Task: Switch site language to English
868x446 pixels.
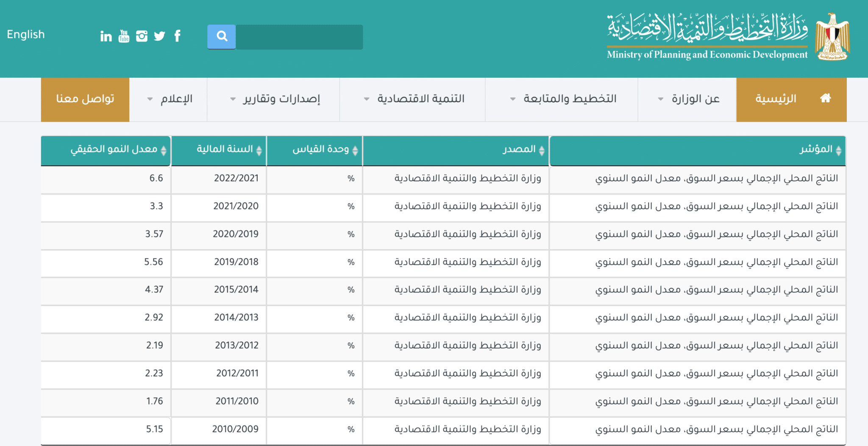Action: 26,34
